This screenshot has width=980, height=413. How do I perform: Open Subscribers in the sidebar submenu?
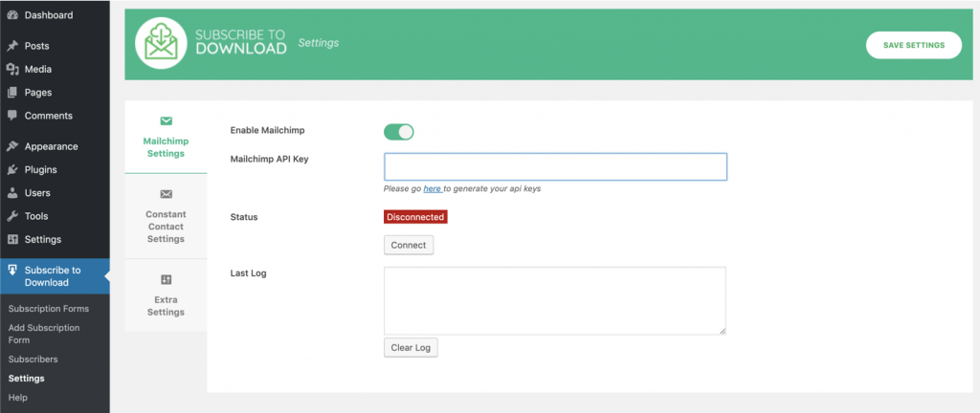(x=33, y=359)
